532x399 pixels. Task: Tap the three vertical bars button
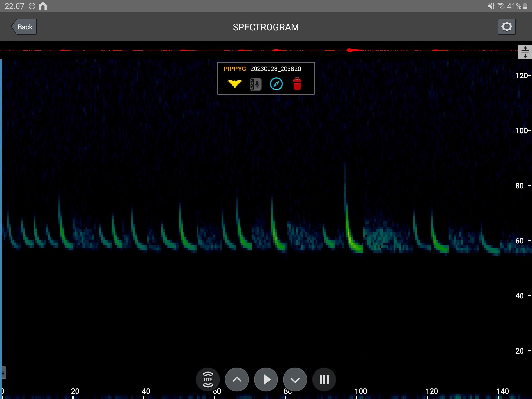tap(324, 380)
